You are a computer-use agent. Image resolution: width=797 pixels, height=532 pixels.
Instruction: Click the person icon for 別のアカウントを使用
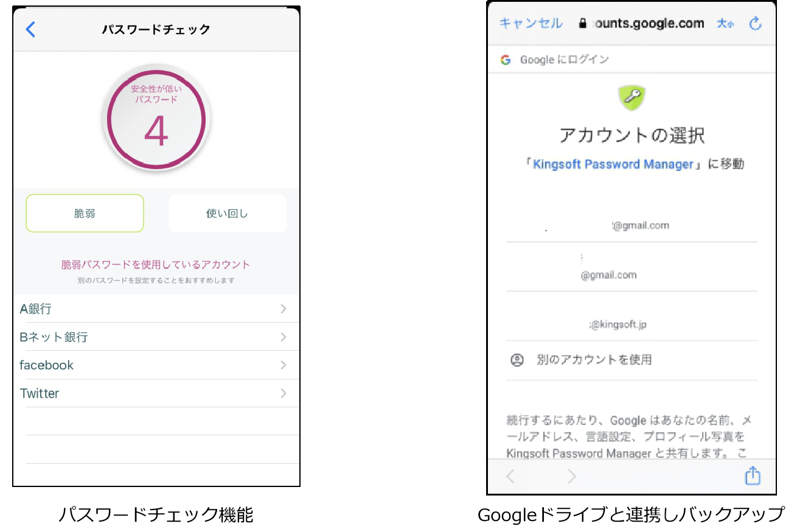(517, 360)
